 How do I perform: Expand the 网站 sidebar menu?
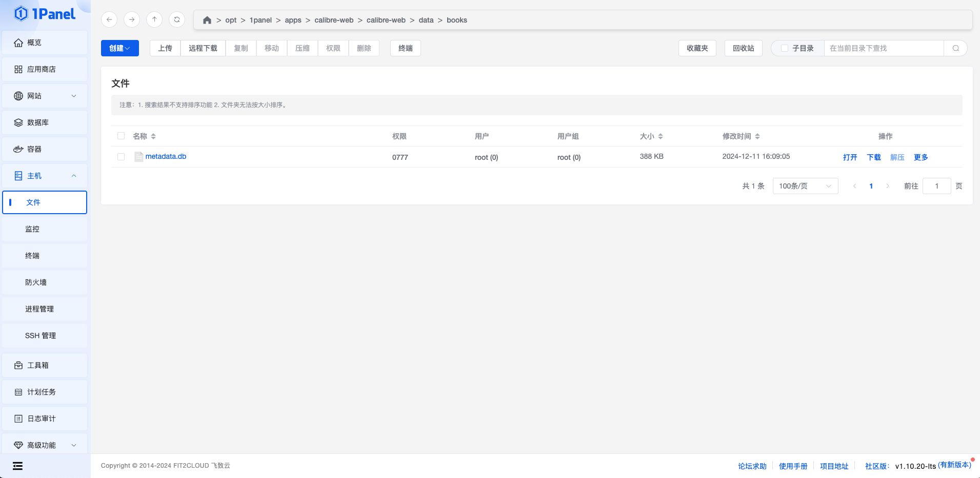[x=45, y=96]
